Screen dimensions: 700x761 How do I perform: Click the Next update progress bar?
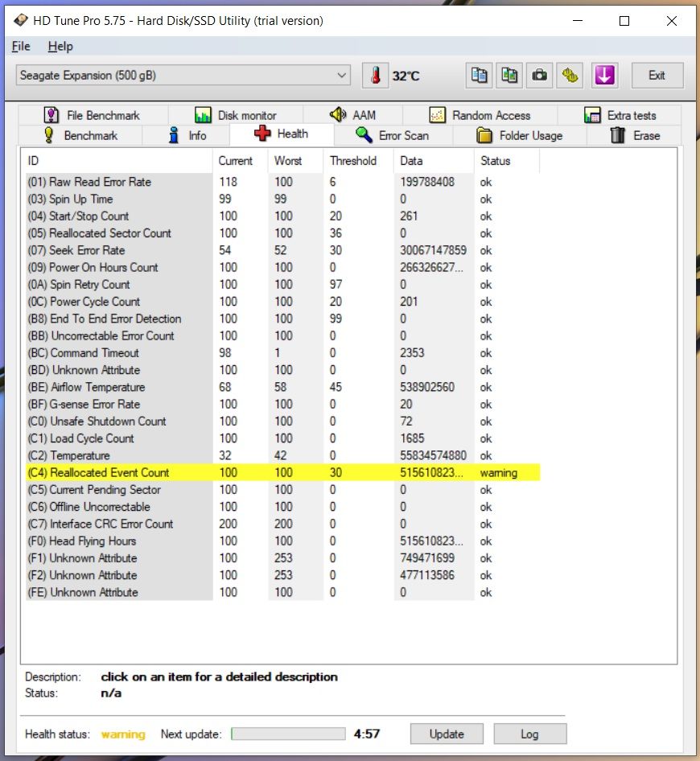point(288,734)
